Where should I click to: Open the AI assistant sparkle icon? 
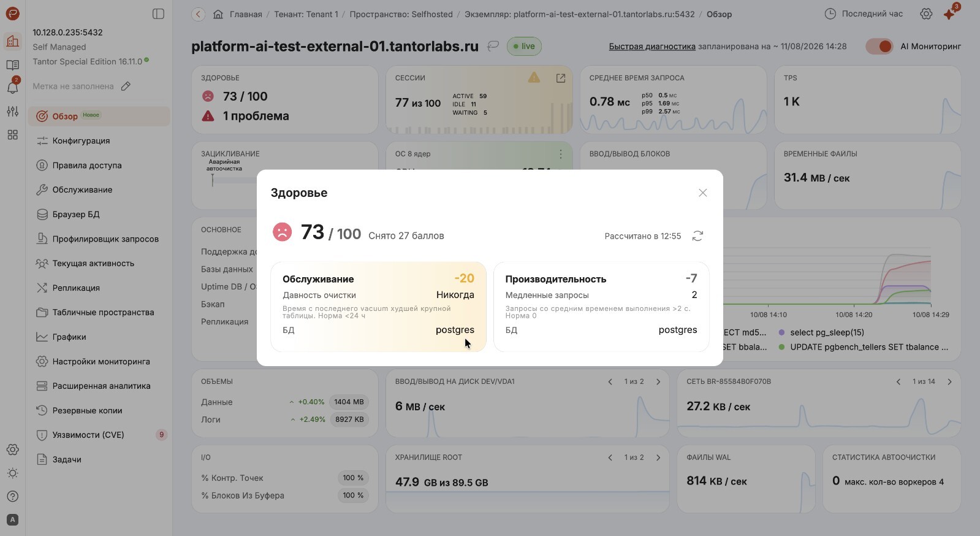coord(949,13)
